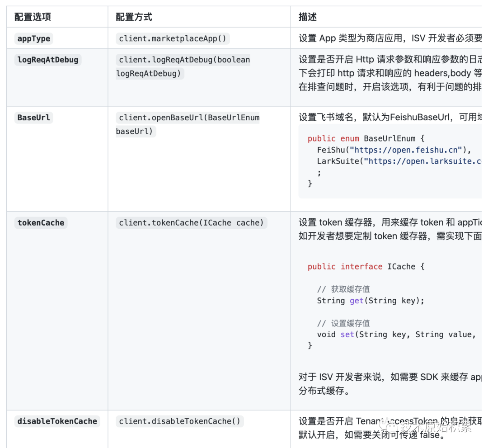Viewport: 488px width, 448px height.
Task: Select the client.disableTokenCache() code snippet
Action: (x=179, y=421)
